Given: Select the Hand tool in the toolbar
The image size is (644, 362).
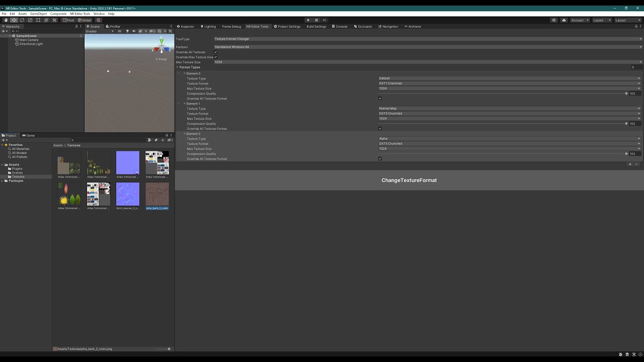Looking at the screenshot, I should 6,20.
